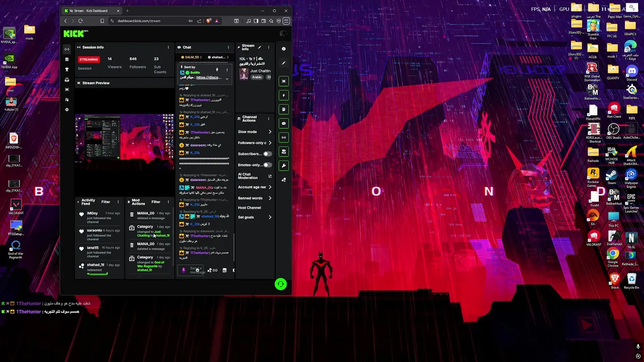Click Host Channel action
The image size is (644, 362).
point(250,208)
